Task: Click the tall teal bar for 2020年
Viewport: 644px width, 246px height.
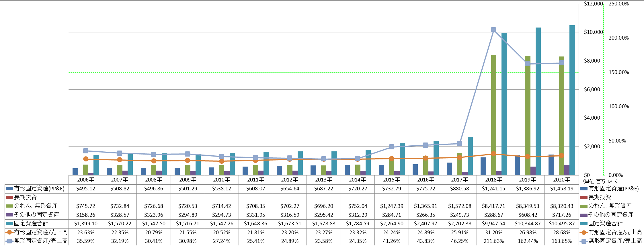Action: [572, 100]
